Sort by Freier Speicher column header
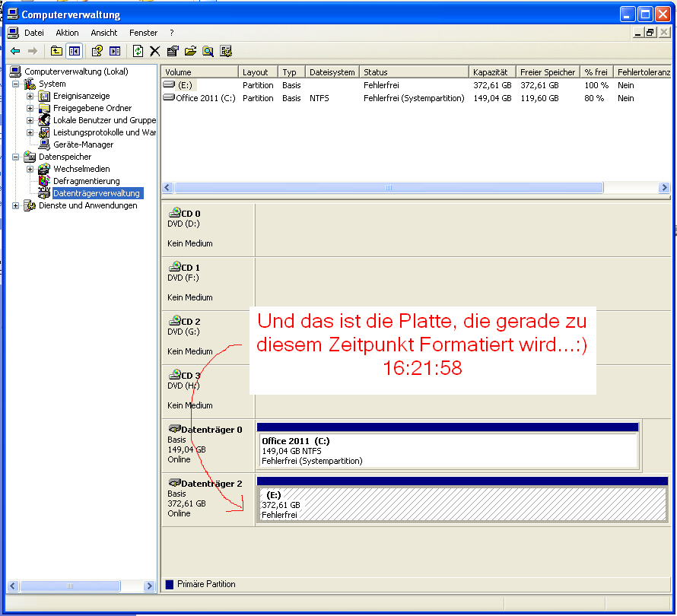Image resolution: width=677 pixels, height=616 pixels. pos(548,71)
